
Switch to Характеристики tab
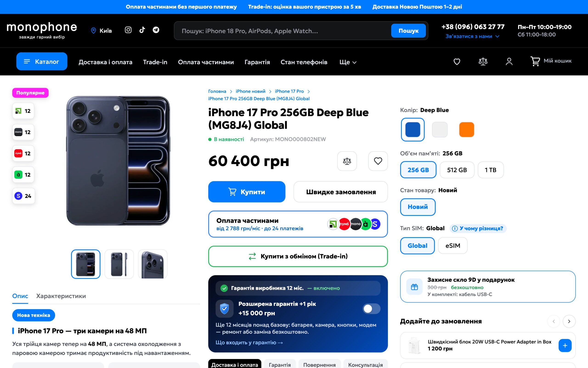[x=61, y=296]
